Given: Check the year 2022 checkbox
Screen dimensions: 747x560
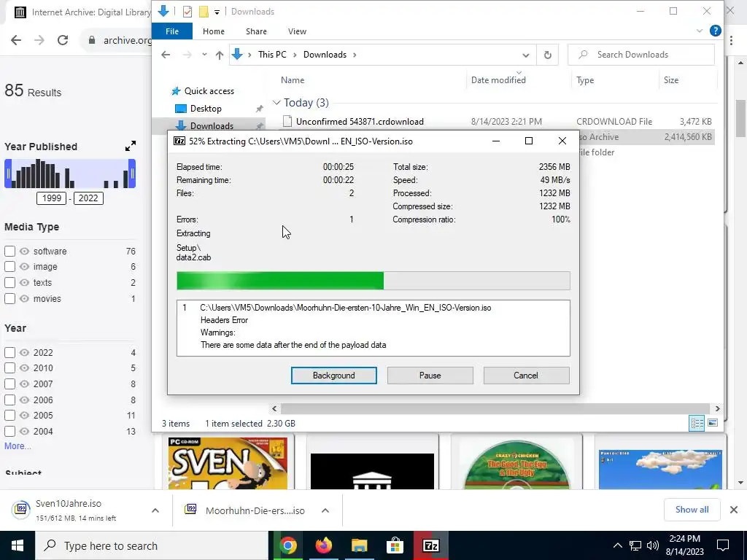Looking at the screenshot, I should coord(9,352).
